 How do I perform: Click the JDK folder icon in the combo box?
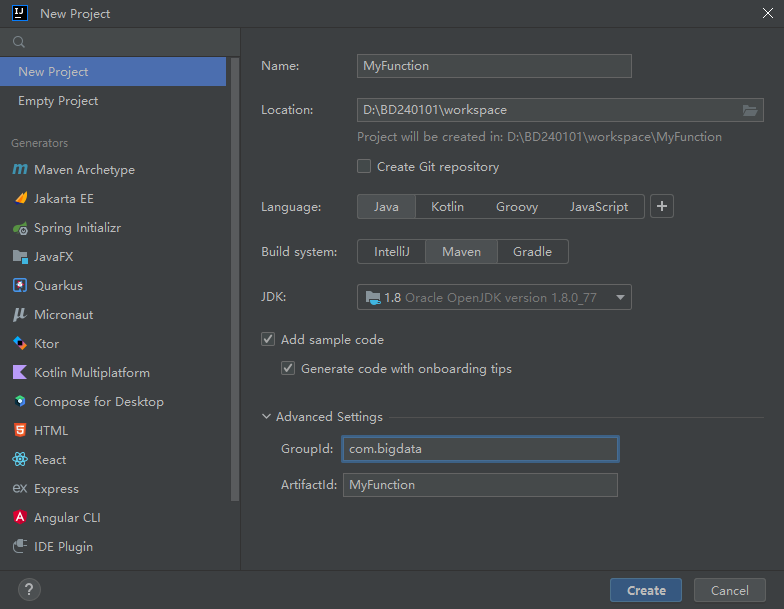pos(373,298)
